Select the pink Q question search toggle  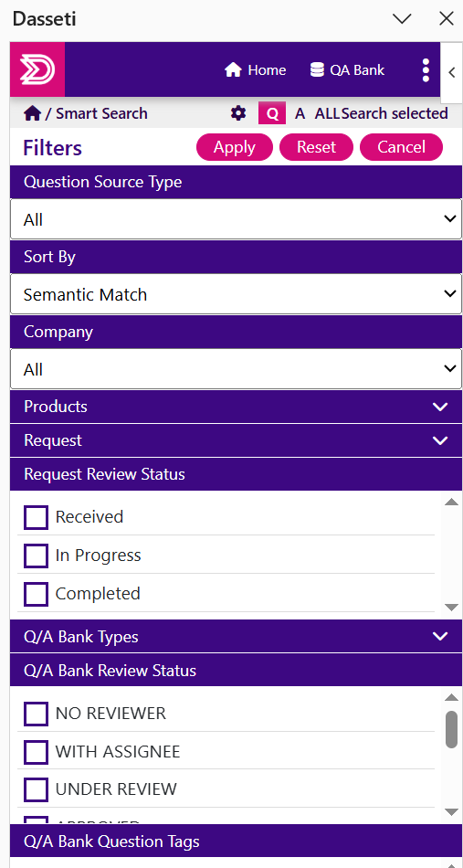click(272, 113)
